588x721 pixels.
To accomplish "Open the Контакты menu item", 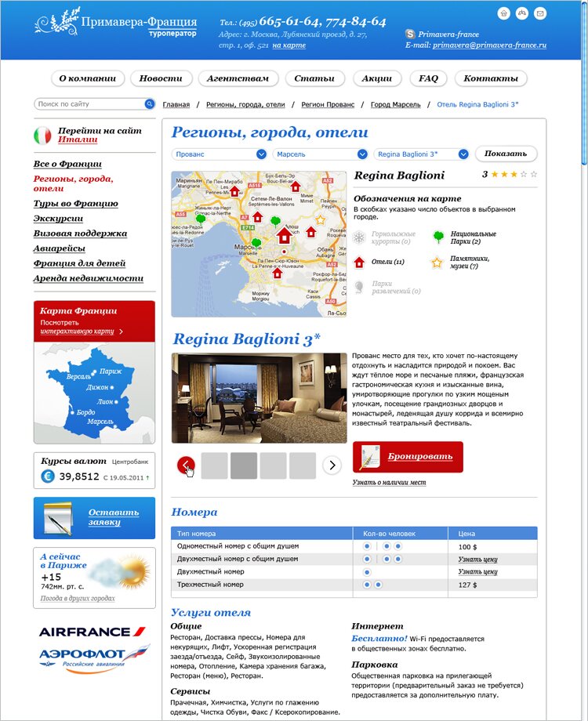I will pyautogui.click(x=491, y=78).
